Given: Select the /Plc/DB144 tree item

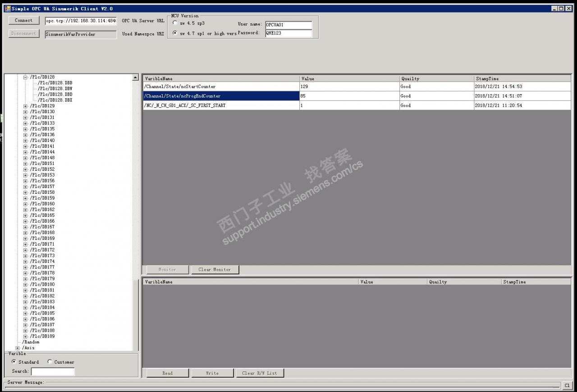Looking at the screenshot, I should (x=42, y=152).
